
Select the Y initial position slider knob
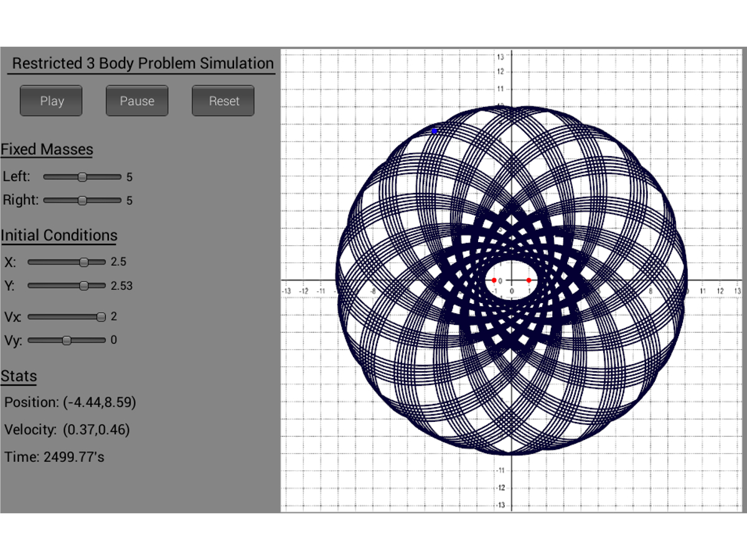pyautogui.click(x=84, y=286)
